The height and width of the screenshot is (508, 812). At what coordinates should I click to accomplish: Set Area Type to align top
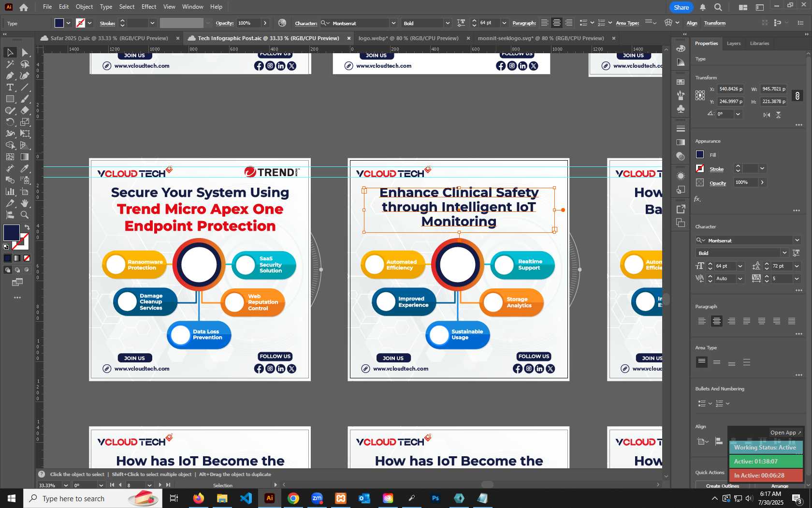coord(702,362)
